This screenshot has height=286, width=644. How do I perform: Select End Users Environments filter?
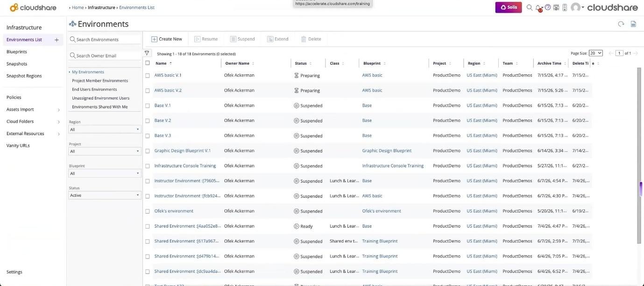tap(94, 89)
